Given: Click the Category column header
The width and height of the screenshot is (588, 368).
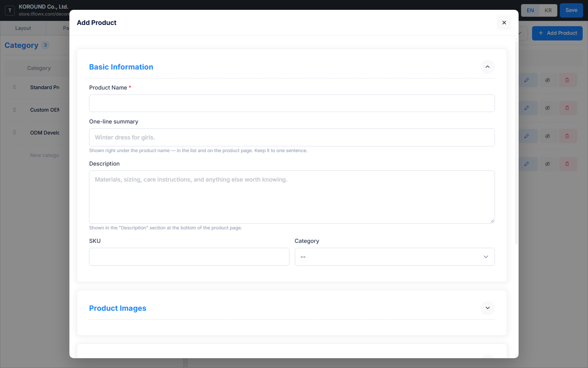Looking at the screenshot, I should pyautogui.click(x=39, y=68).
